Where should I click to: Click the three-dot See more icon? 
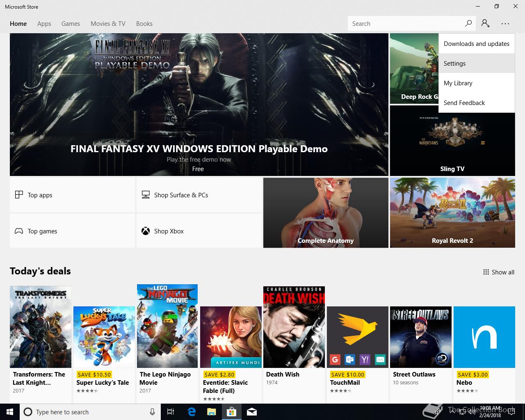click(x=505, y=24)
